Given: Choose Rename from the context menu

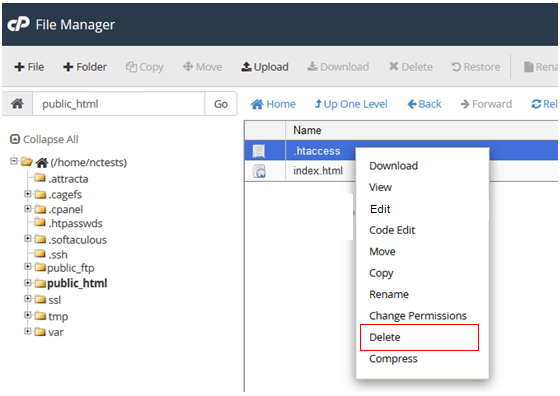Looking at the screenshot, I should click(389, 295).
